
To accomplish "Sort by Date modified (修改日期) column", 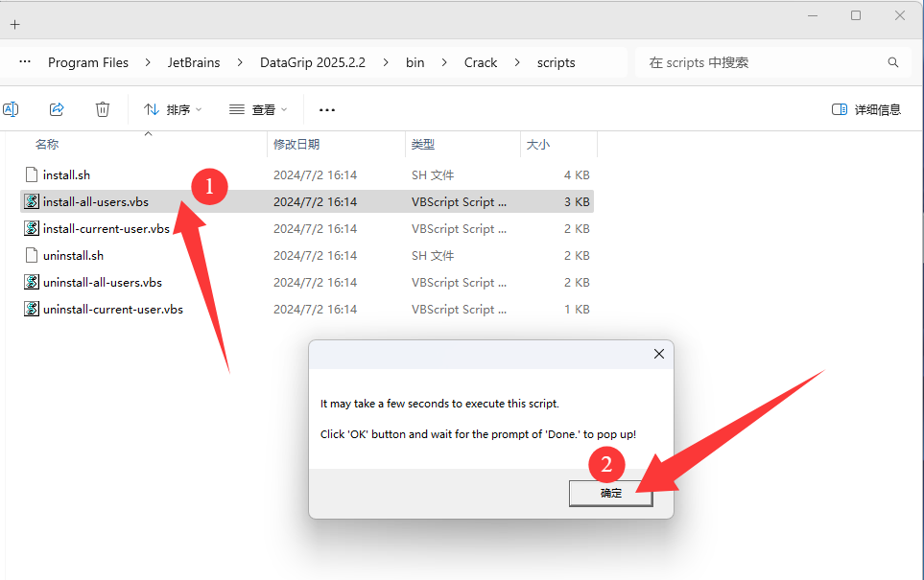I will (x=296, y=144).
